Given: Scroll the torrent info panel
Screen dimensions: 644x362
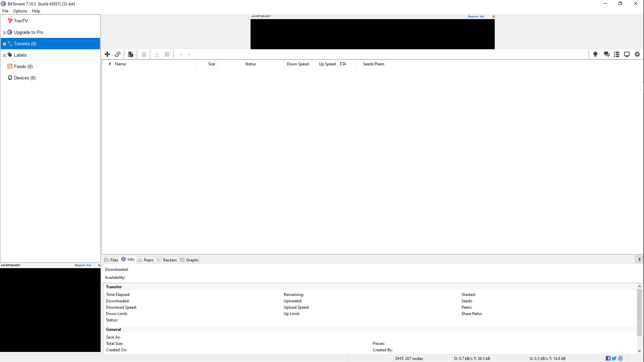Looking at the screenshot, I should [x=640, y=318].
